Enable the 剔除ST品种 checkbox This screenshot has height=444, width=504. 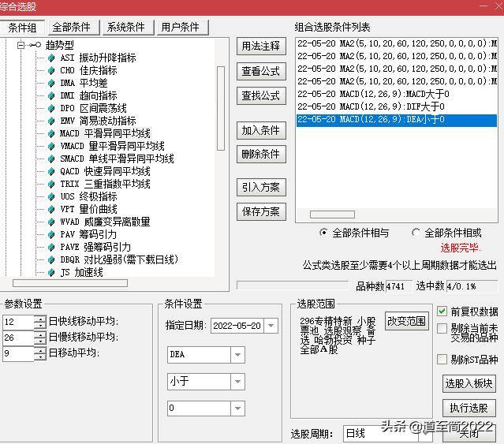coord(442,359)
